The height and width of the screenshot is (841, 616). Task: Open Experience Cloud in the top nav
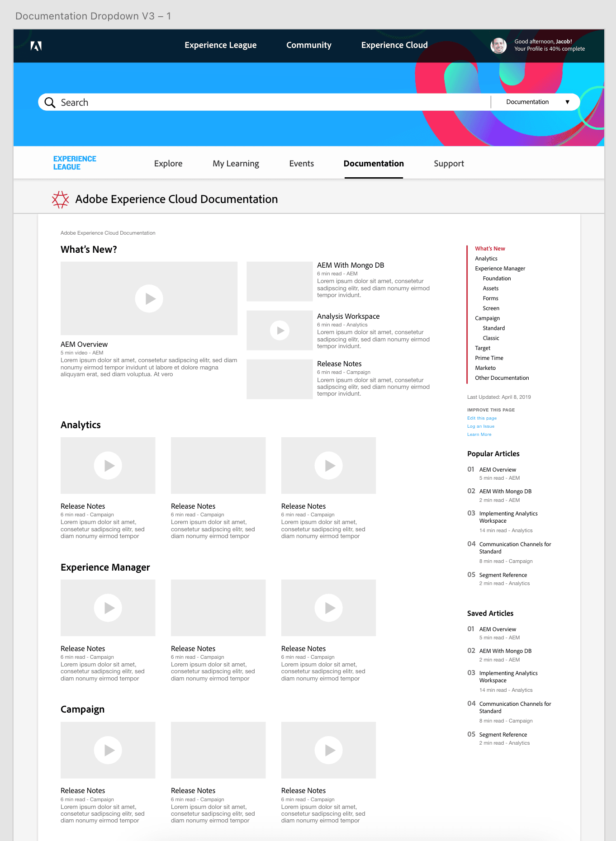coord(394,45)
